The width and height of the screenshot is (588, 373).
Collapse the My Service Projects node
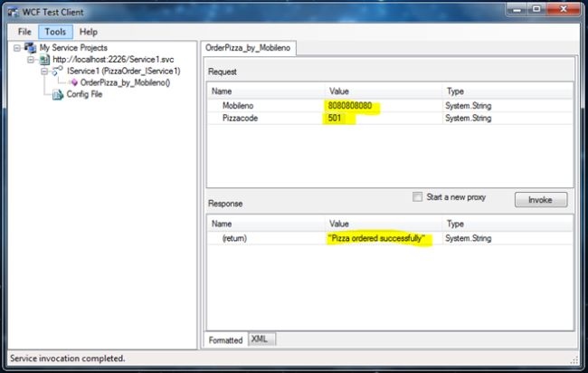pyautogui.click(x=17, y=48)
